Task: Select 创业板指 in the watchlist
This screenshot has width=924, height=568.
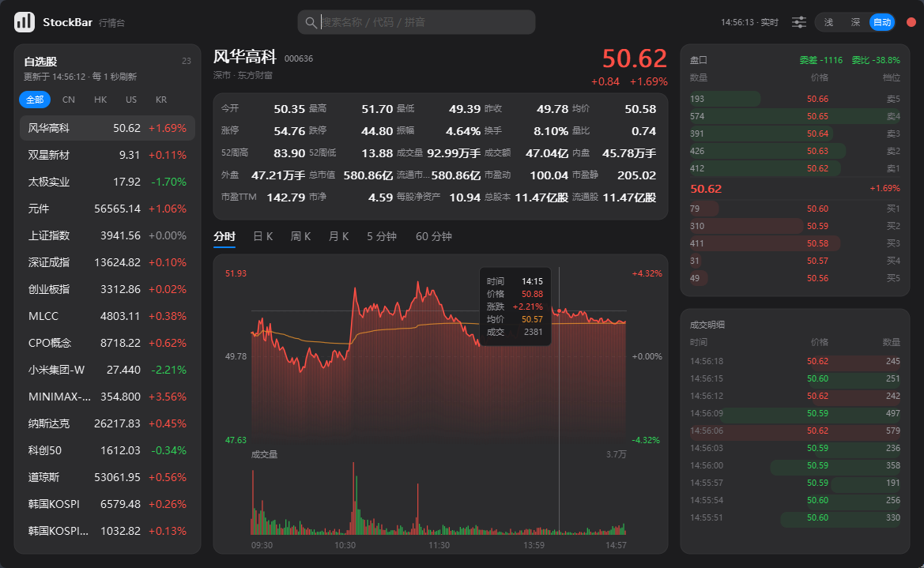Action: click(x=107, y=289)
